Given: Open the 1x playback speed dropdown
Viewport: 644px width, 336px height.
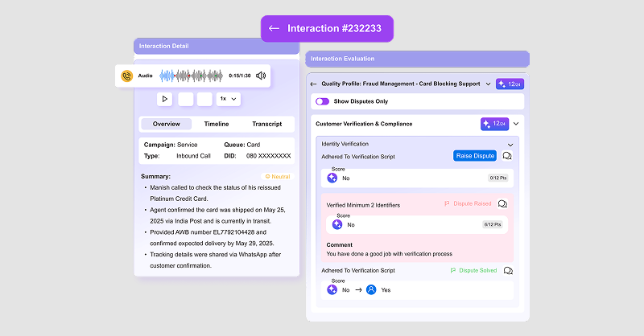Looking at the screenshot, I should pos(229,99).
